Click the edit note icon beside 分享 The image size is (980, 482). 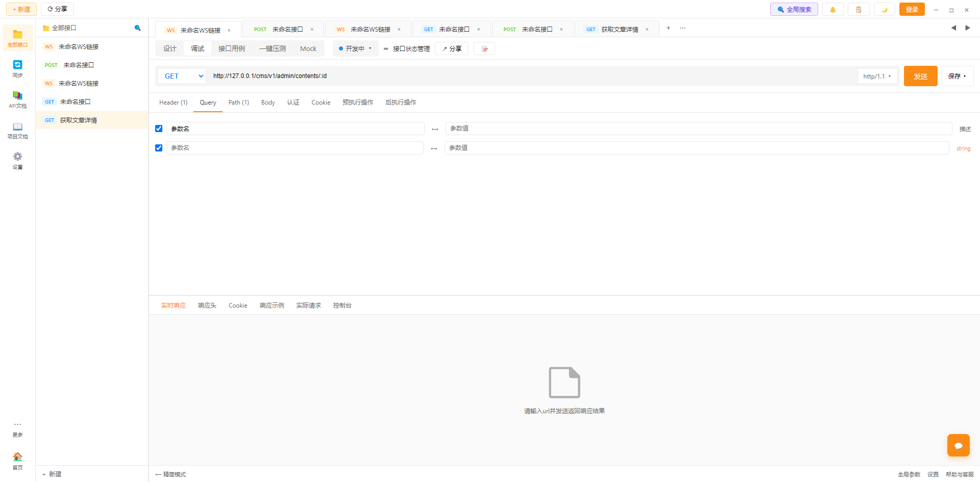[x=484, y=49]
